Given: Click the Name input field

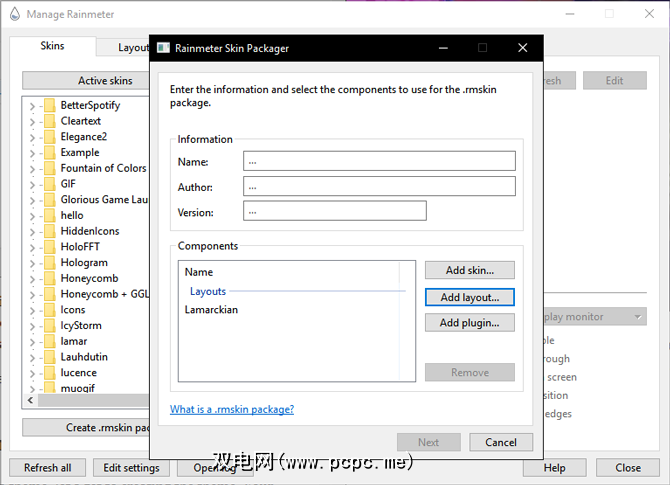Looking at the screenshot, I should [379, 161].
